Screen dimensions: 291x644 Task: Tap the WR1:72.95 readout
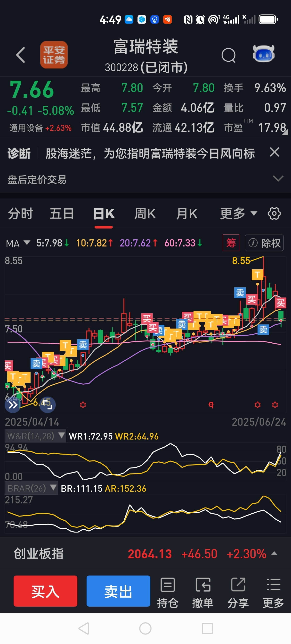(91, 437)
